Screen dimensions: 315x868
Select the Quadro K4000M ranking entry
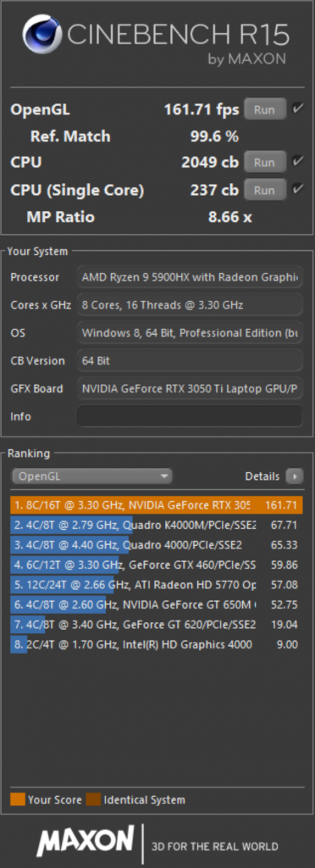coord(157,525)
